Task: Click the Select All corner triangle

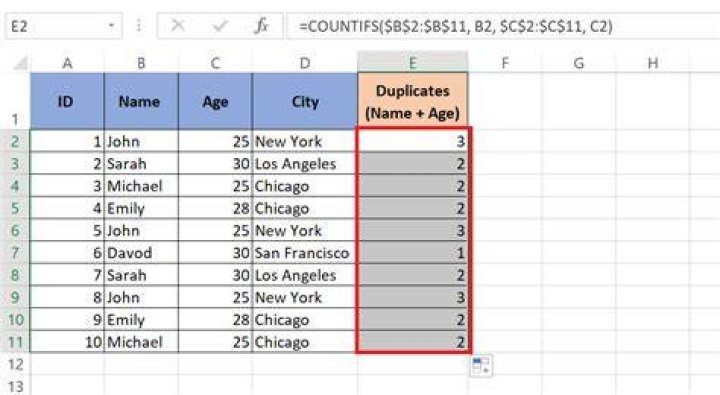Action: click(x=20, y=62)
